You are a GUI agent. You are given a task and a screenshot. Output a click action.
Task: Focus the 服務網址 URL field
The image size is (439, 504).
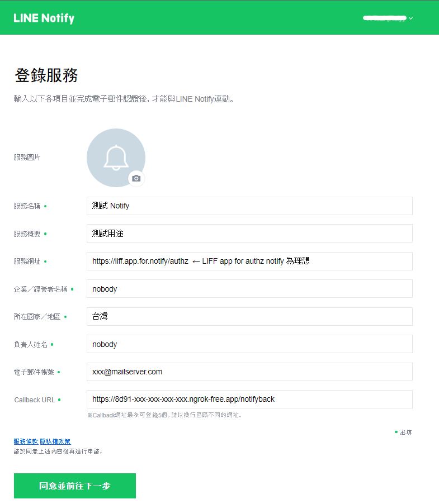click(249, 261)
